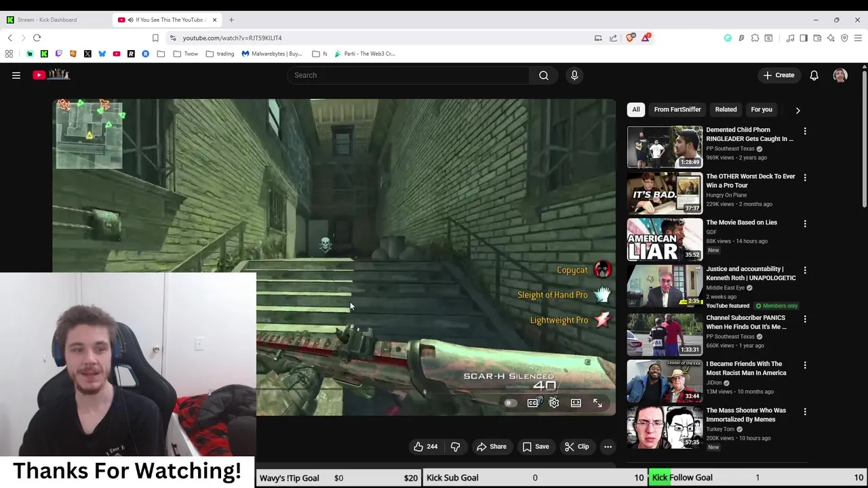
Task: Open the browser main hamburger menu
Action: [x=858, y=38]
